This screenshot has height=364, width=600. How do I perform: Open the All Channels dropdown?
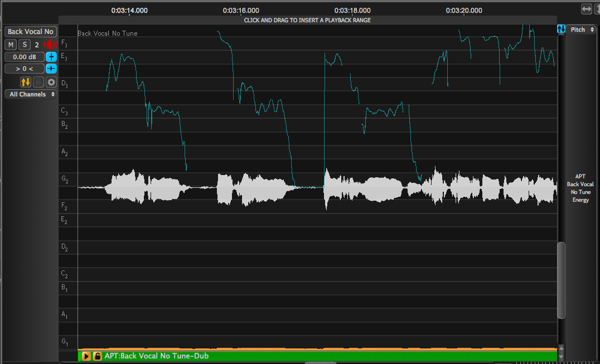pos(31,94)
